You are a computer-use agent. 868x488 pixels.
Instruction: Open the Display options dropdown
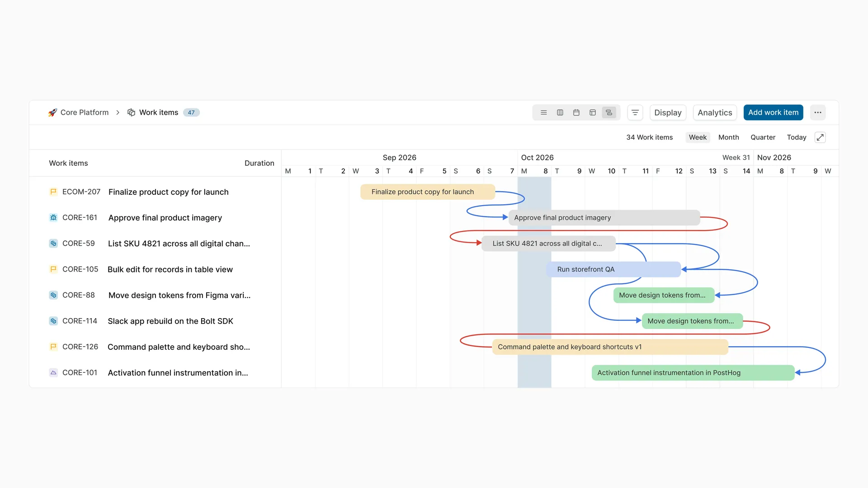(668, 113)
